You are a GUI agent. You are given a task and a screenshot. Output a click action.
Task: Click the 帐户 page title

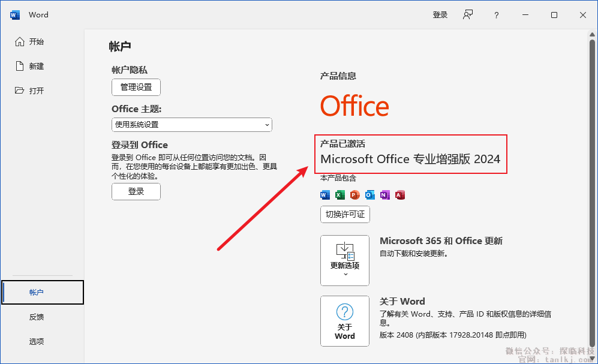pyautogui.click(x=120, y=47)
